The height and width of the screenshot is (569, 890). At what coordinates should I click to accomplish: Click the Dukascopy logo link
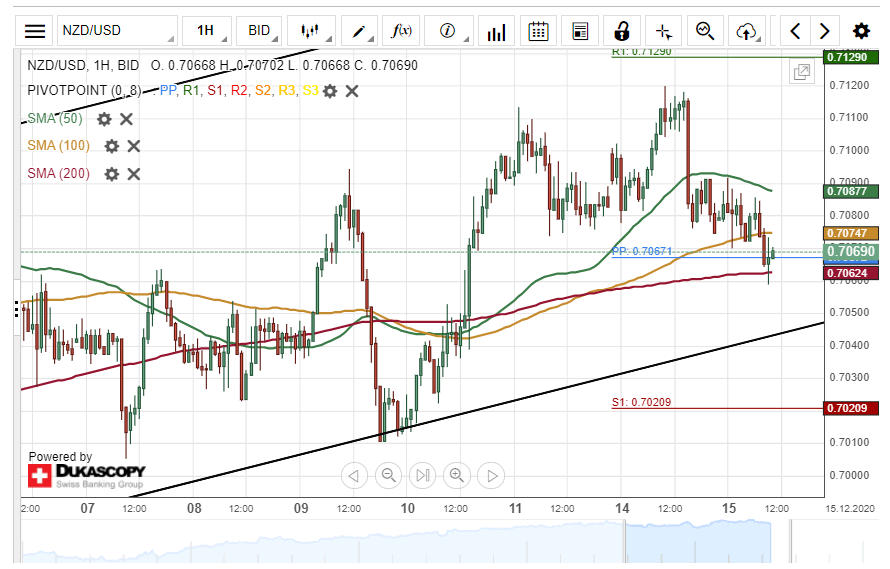tap(87, 472)
